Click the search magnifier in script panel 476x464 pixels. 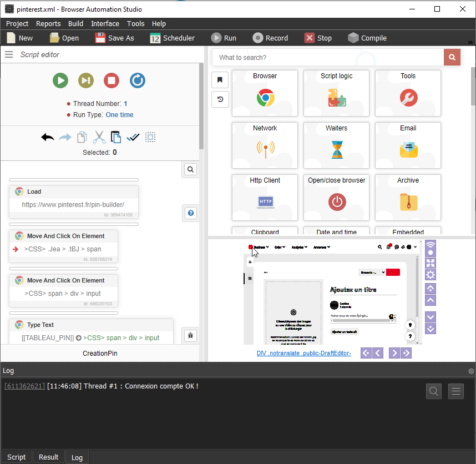pos(190,169)
